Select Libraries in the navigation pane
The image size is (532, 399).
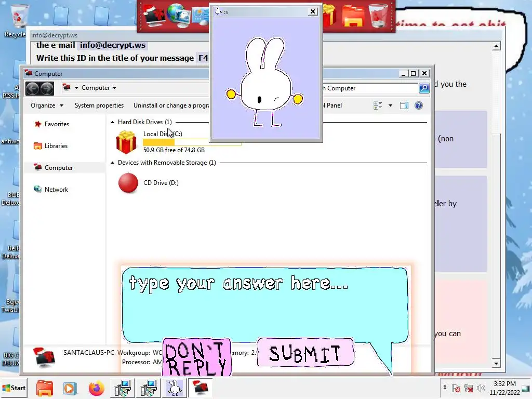click(x=56, y=146)
